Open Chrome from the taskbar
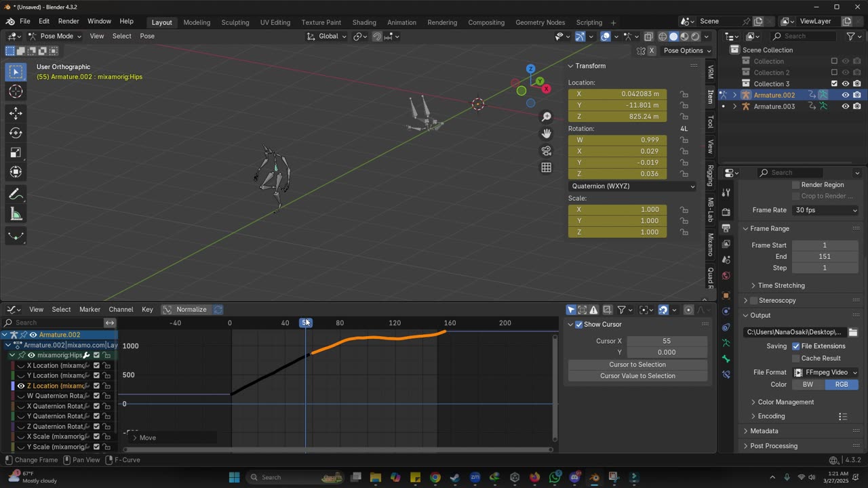Image resolution: width=868 pixels, height=488 pixels. click(x=435, y=477)
